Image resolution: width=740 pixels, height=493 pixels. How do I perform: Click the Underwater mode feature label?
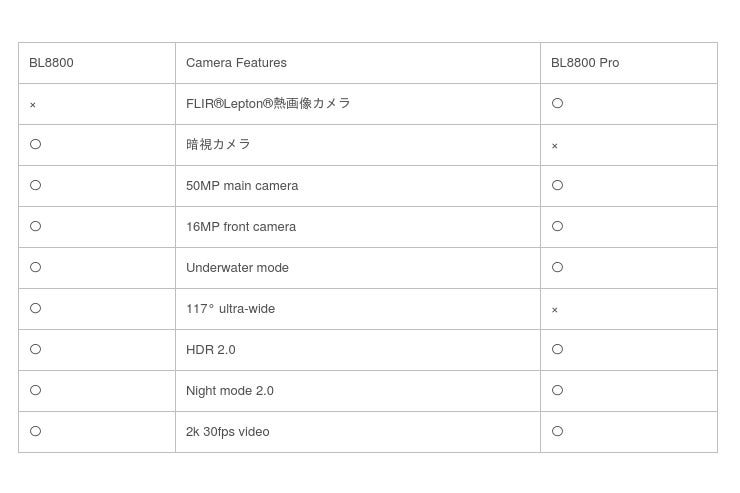pos(237,268)
